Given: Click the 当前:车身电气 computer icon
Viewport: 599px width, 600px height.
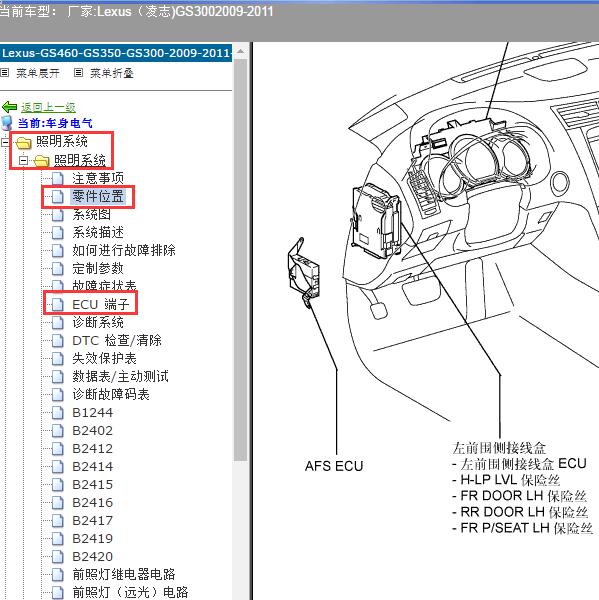Looking at the screenshot, I should click(7, 123).
